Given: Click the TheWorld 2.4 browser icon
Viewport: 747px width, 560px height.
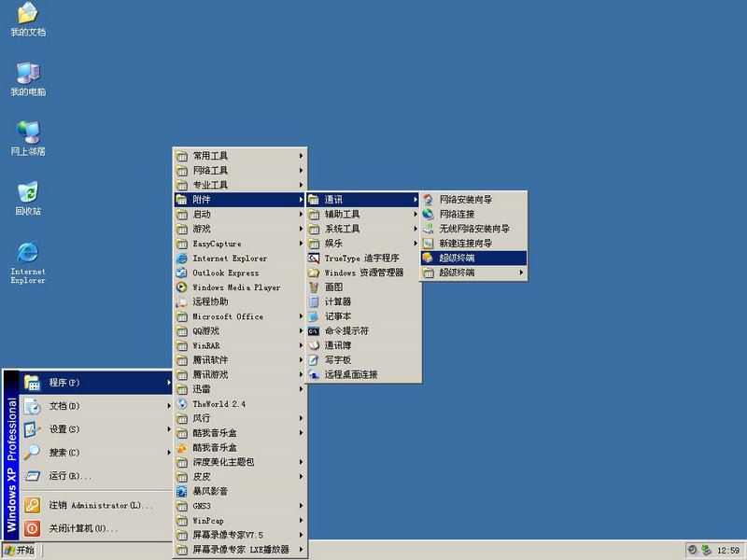Looking at the screenshot, I should (x=181, y=404).
